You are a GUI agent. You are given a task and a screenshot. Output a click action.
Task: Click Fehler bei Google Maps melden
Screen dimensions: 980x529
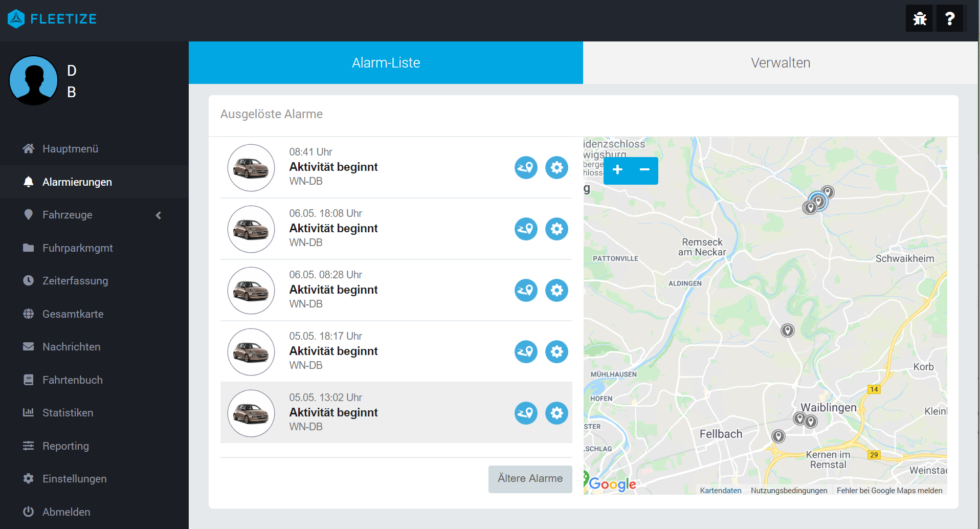tap(889, 490)
